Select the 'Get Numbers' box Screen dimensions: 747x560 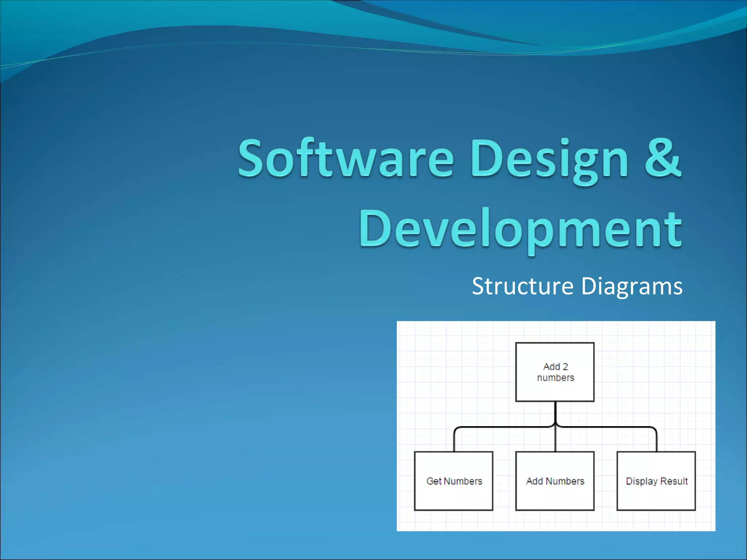(x=454, y=481)
